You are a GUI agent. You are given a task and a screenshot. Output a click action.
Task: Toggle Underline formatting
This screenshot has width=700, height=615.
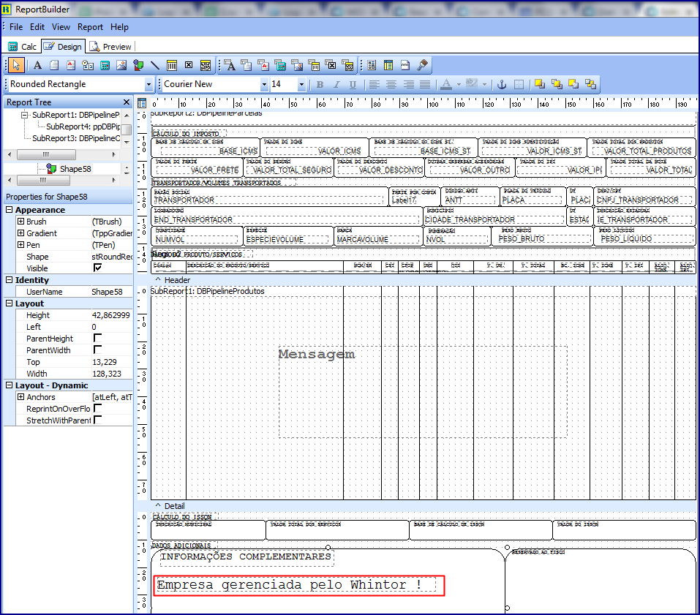click(353, 84)
